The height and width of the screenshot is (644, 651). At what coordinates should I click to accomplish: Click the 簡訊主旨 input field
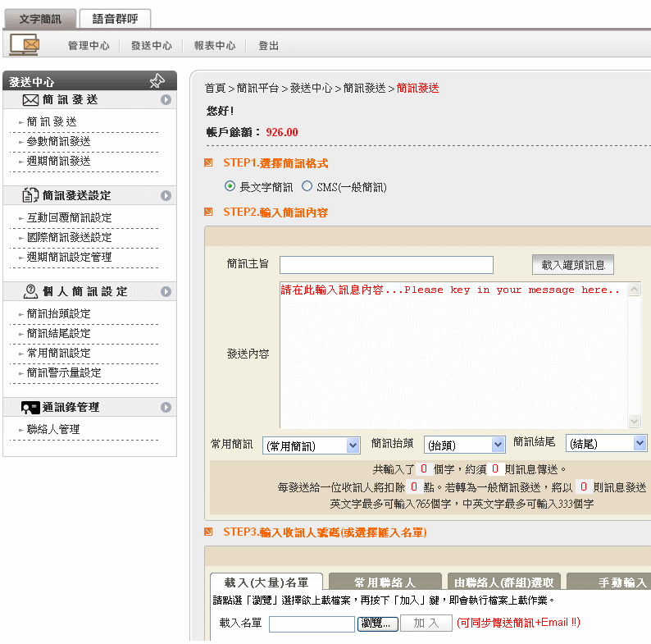(x=386, y=265)
